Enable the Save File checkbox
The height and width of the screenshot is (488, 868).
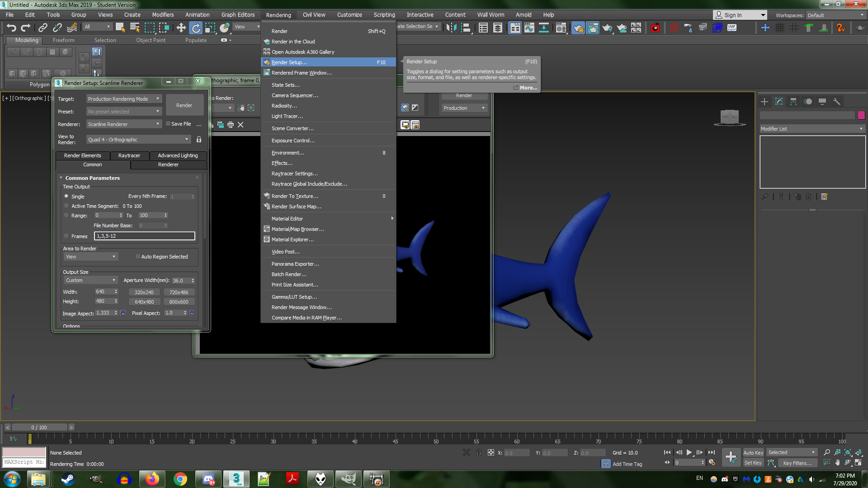point(168,123)
